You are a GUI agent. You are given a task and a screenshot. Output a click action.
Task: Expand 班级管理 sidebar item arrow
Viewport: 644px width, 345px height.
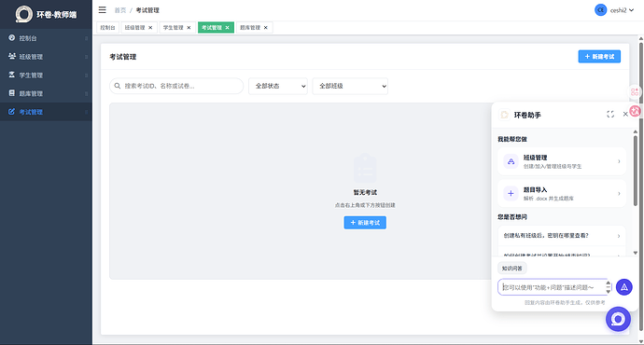86,57
